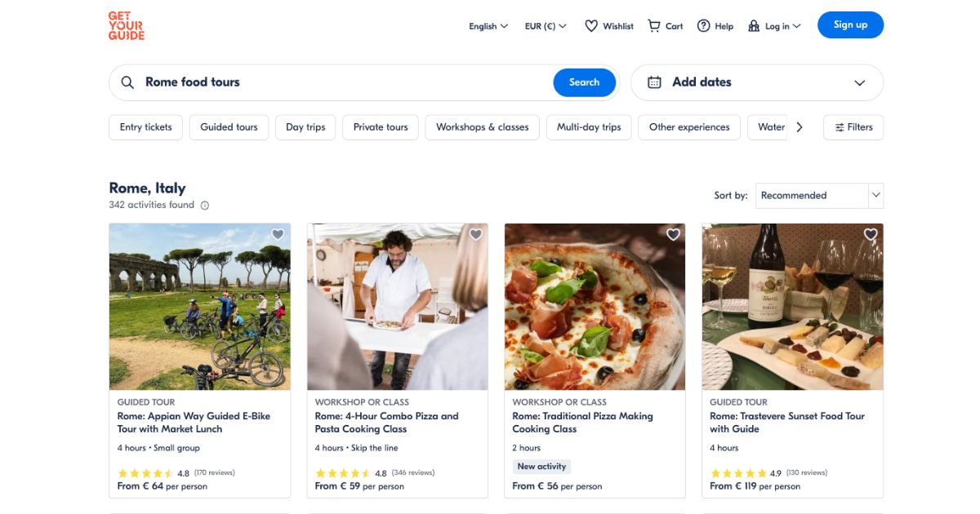Click the GetYourGuide logo

click(126, 26)
